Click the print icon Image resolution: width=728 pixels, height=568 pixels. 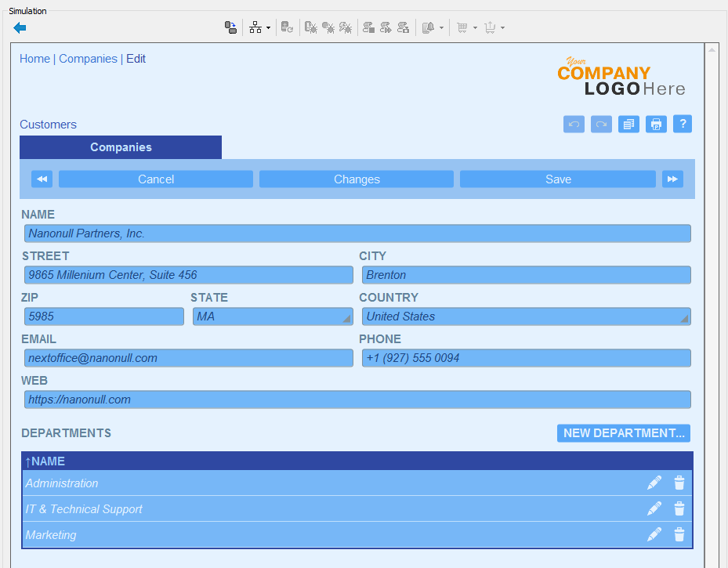click(x=655, y=124)
